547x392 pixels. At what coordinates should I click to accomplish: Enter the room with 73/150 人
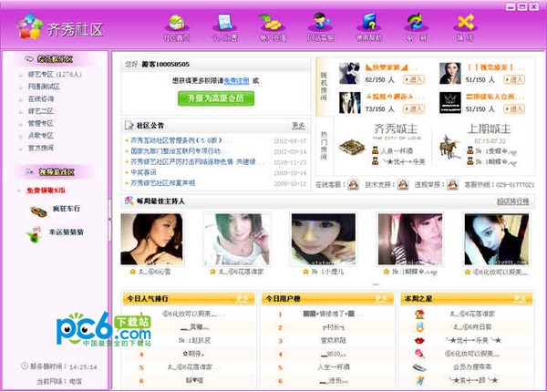pyautogui.click(x=414, y=109)
